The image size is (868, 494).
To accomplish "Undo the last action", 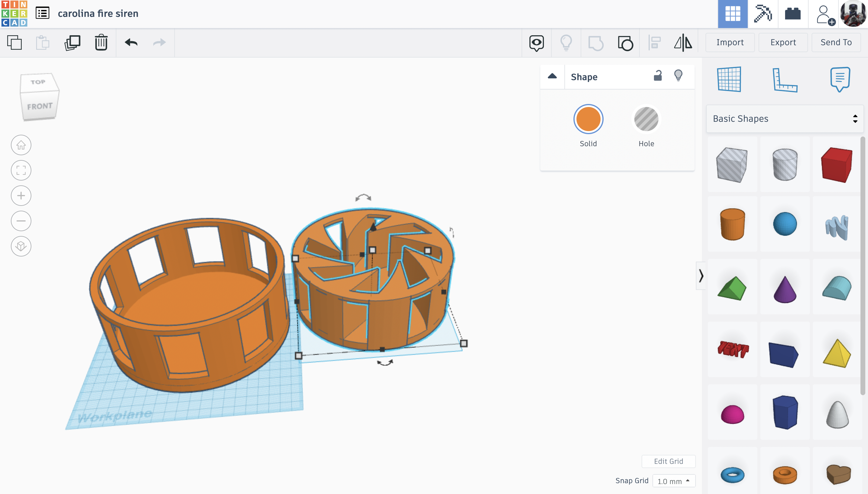I will pyautogui.click(x=131, y=43).
